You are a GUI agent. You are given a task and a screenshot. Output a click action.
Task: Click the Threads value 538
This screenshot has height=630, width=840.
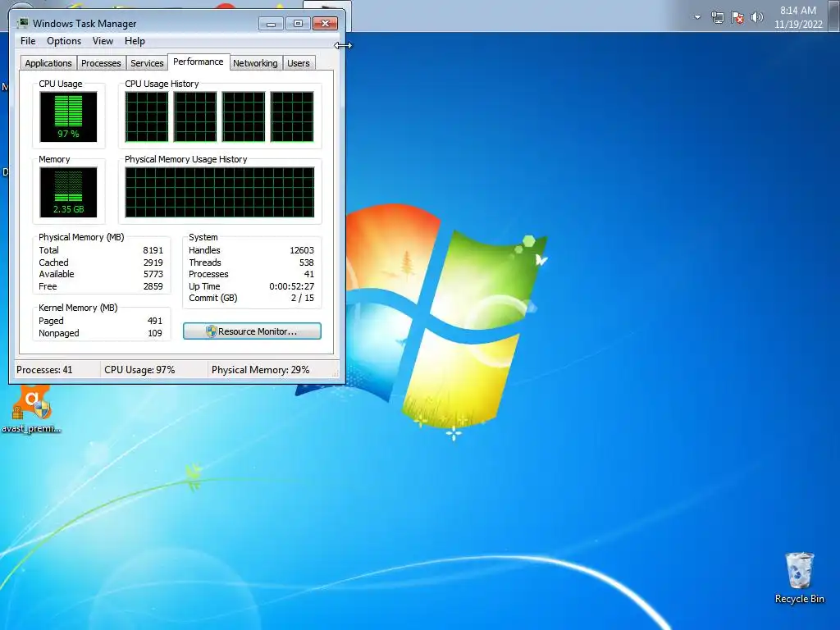coord(307,262)
